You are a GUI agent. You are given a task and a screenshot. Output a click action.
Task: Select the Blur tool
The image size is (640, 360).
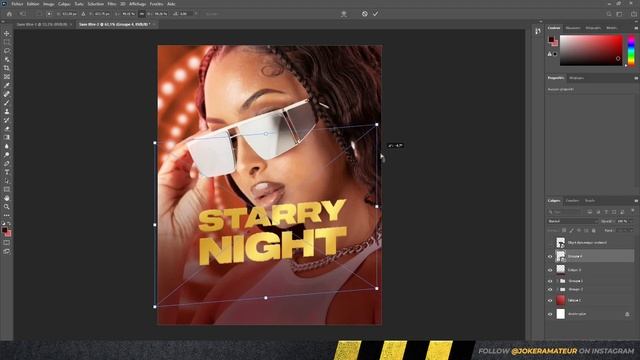coord(7,146)
